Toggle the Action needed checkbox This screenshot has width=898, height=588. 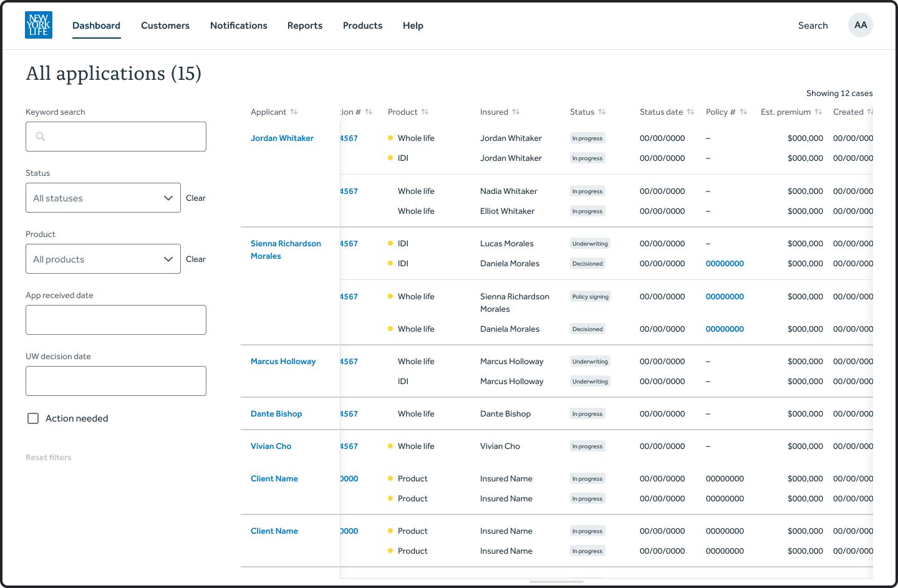33,418
